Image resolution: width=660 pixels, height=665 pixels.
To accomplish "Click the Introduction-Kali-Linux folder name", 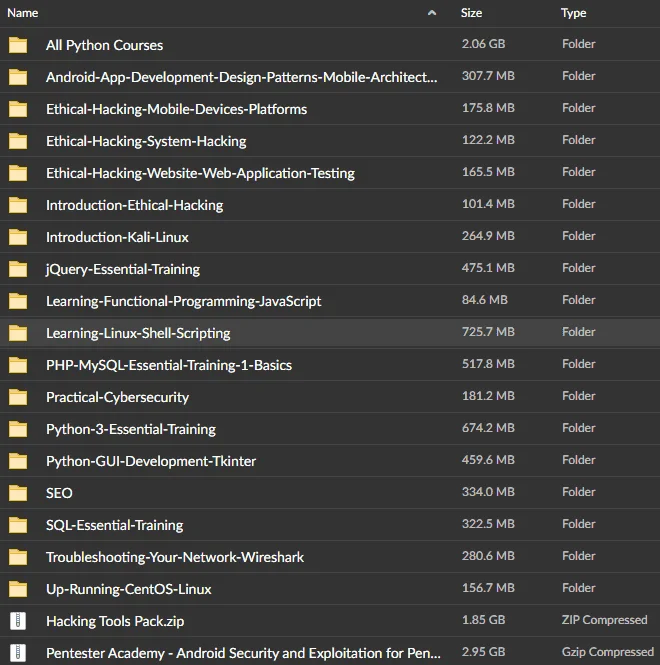I will pos(117,237).
